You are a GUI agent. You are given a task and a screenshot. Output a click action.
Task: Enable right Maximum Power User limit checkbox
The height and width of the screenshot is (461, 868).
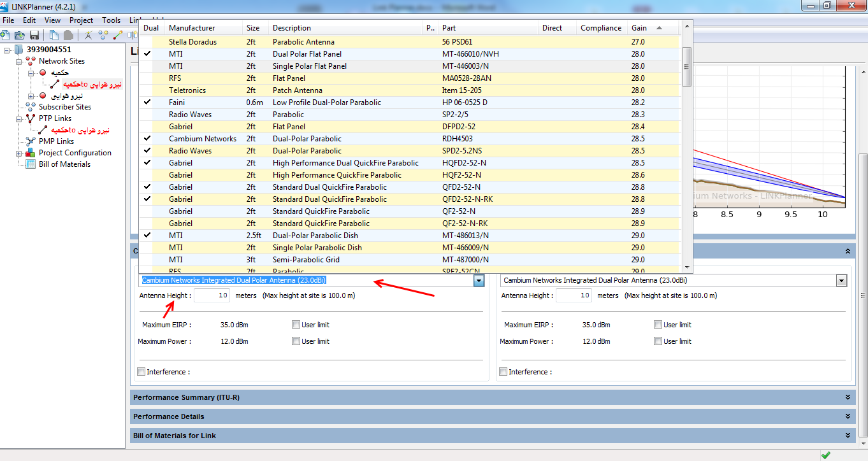(658, 341)
